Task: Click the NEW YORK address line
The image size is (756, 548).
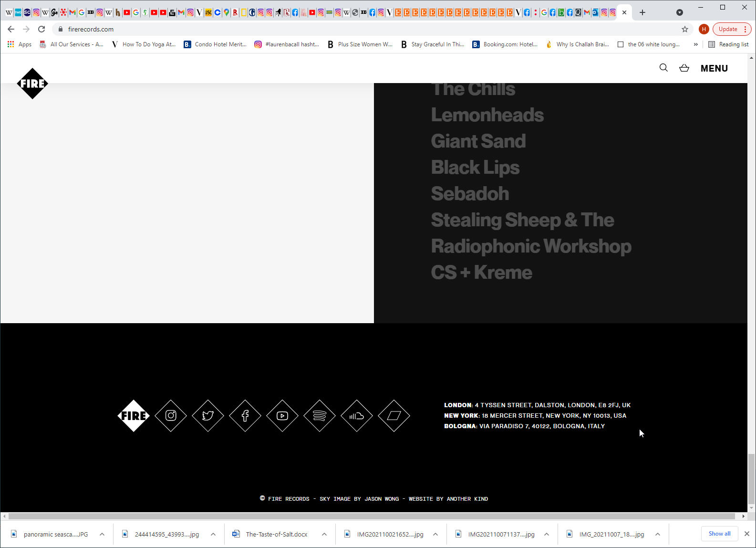Action: (x=535, y=416)
